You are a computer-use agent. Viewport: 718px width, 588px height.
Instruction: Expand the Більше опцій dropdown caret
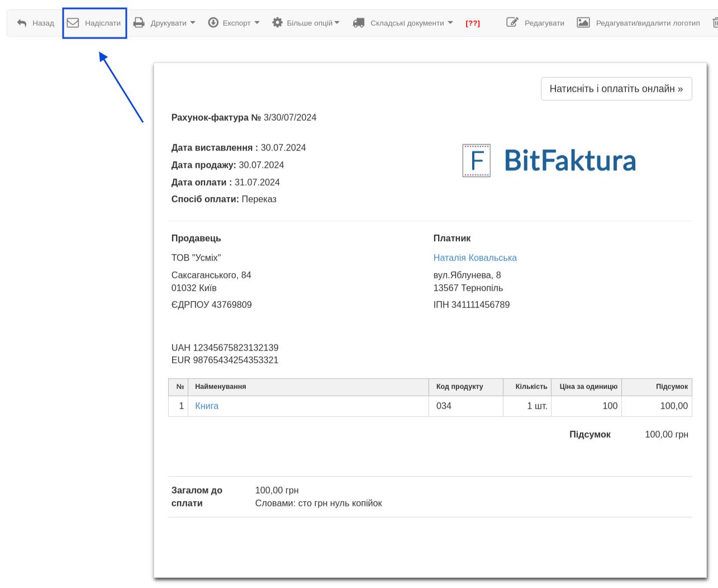[337, 23]
